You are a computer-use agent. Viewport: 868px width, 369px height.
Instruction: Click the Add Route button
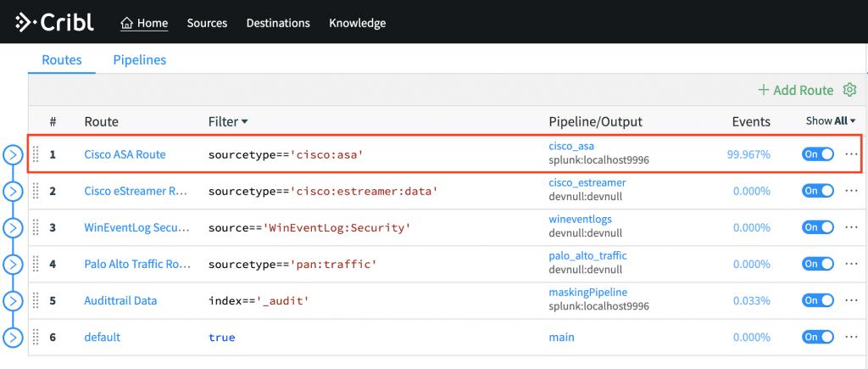click(795, 90)
